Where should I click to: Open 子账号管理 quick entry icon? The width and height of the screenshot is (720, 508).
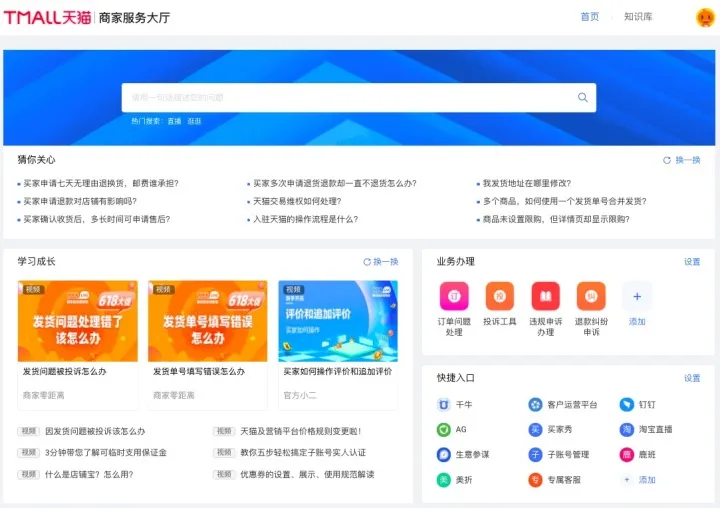click(535, 455)
